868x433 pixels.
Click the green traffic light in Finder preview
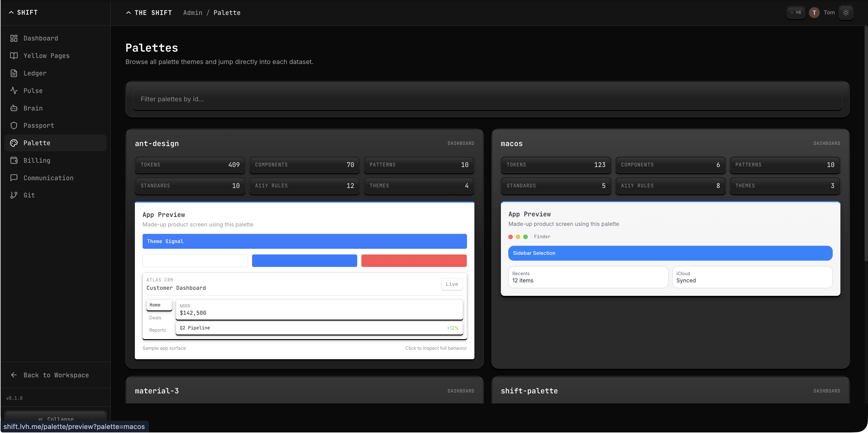click(x=525, y=236)
